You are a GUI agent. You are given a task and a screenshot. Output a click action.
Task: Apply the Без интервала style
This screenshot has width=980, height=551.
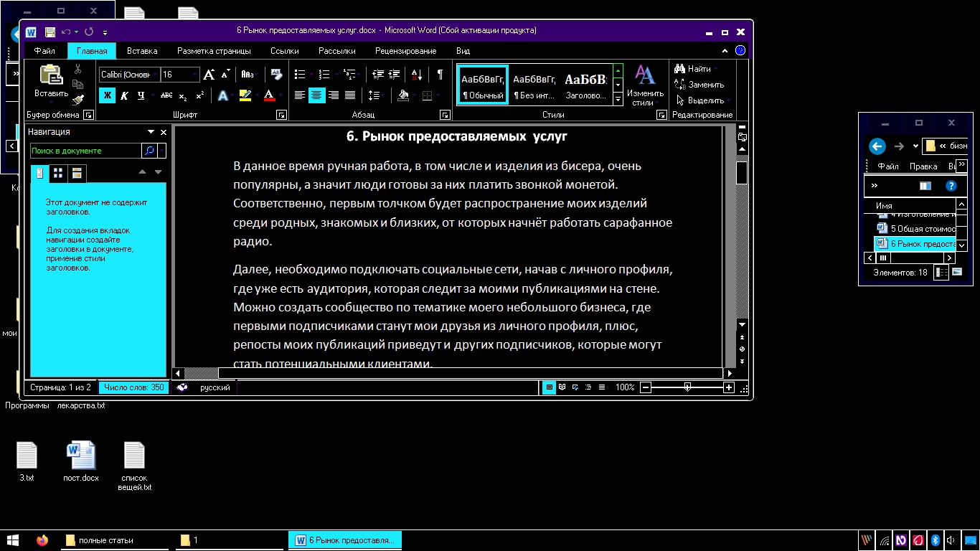coord(534,85)
